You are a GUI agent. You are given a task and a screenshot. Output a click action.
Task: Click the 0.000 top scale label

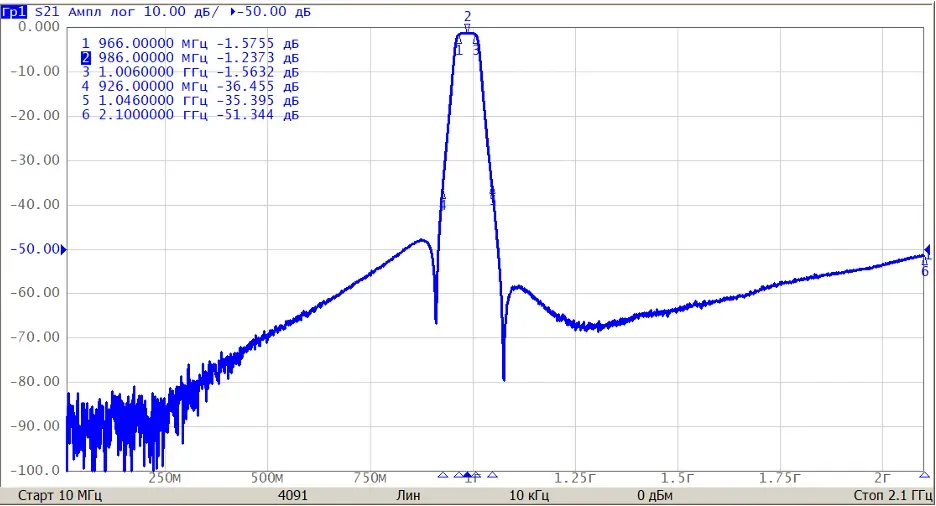tap(39, 27)
